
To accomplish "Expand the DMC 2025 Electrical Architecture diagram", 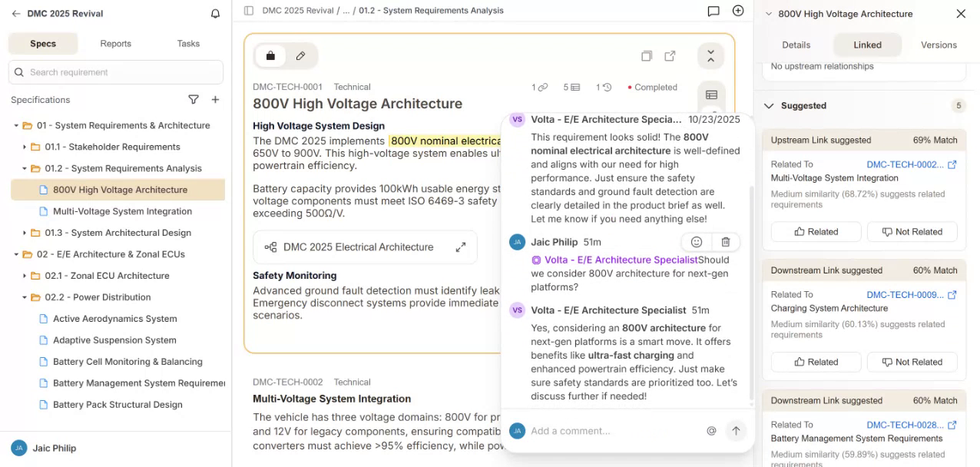I will click(x=461, y=247).
